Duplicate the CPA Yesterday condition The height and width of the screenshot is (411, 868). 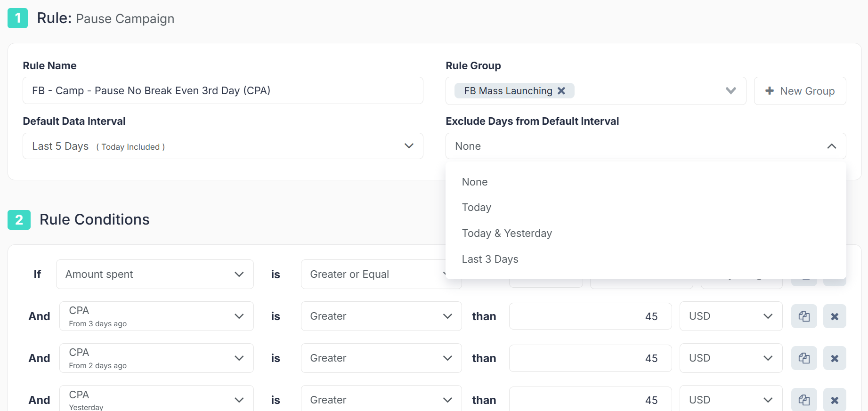(804, 400)
